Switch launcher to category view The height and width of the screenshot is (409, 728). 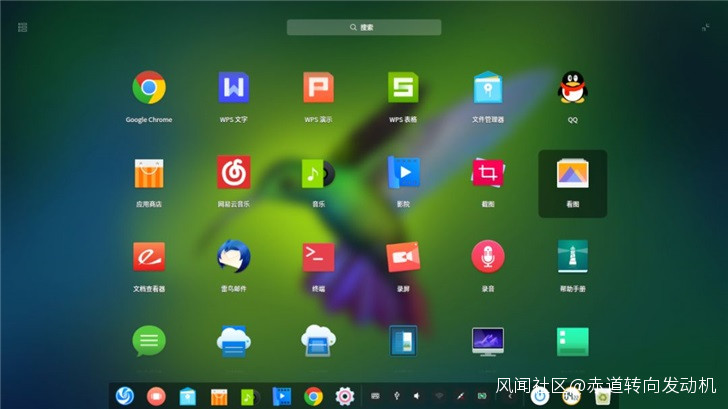(22, 27)
